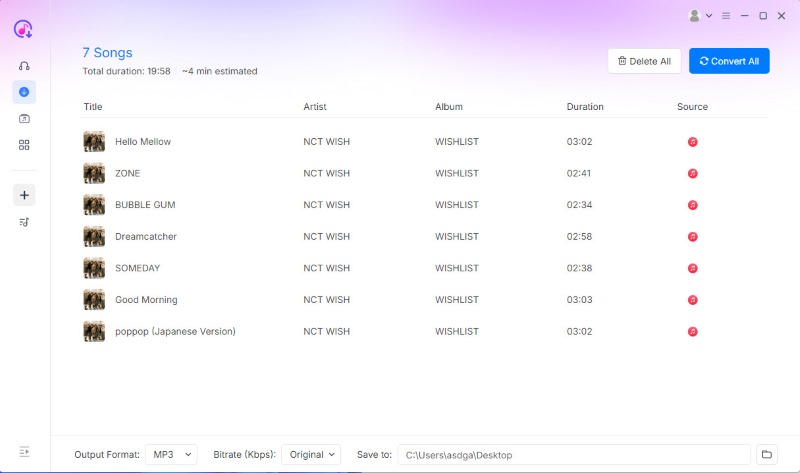Click the plus icon to add music
Screen dimensions: 800x473
point(24,195)
